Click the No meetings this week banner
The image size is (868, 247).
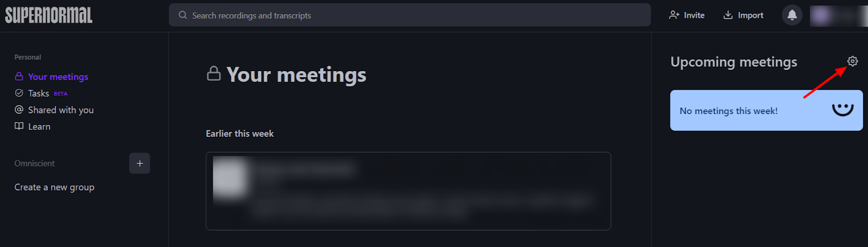point(766,110)
